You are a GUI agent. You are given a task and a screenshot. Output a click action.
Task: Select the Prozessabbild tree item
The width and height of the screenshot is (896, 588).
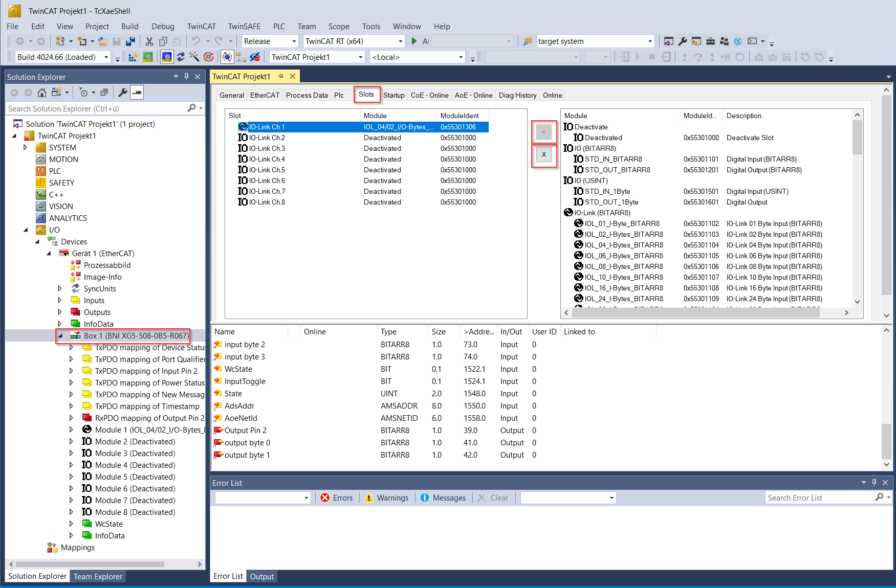107,265
